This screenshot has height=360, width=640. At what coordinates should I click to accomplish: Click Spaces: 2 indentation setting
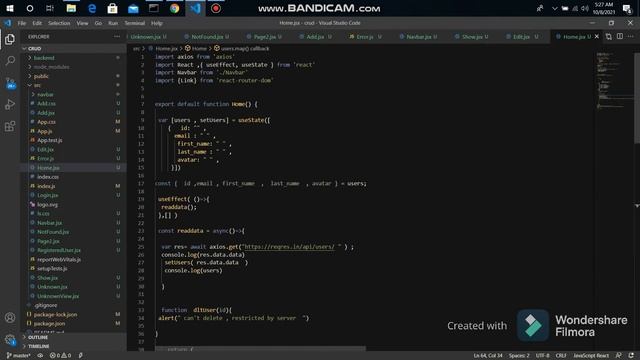[x=519, y=356]
